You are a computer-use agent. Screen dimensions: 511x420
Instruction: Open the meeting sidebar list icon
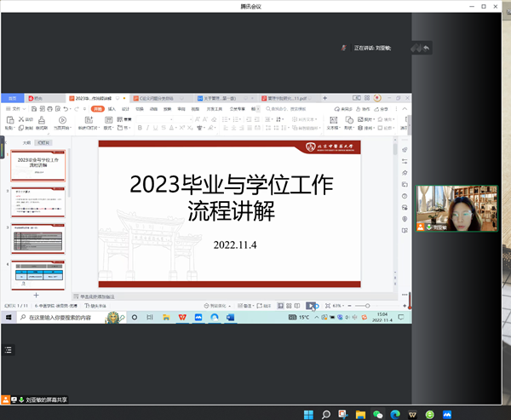pos(9,349)
